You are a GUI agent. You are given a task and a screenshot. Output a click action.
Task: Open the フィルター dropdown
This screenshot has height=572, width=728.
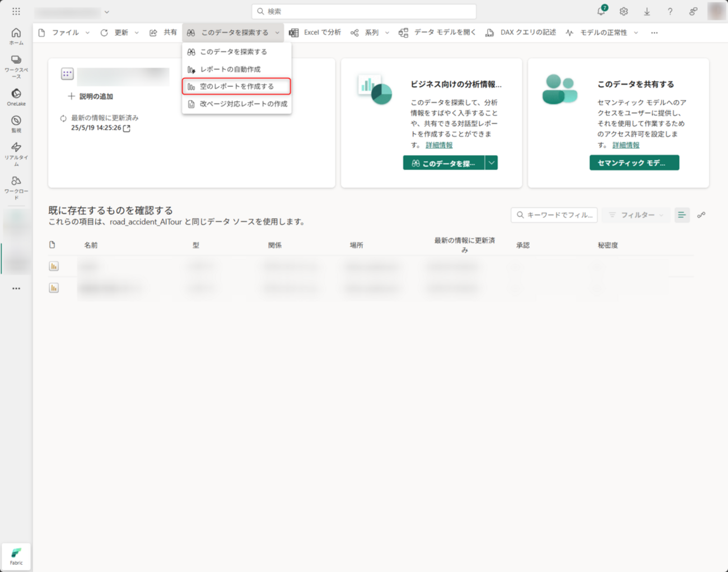[x=636, y=215]
